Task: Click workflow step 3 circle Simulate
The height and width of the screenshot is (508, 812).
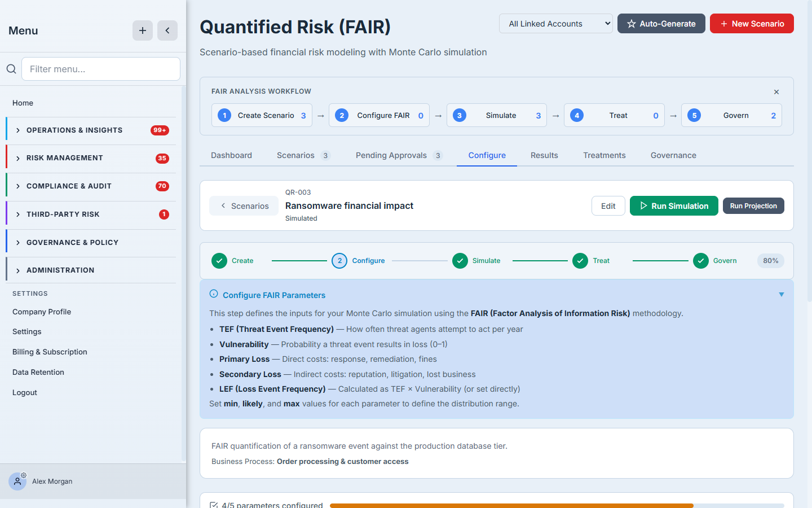Action: (x=460, y=115)
